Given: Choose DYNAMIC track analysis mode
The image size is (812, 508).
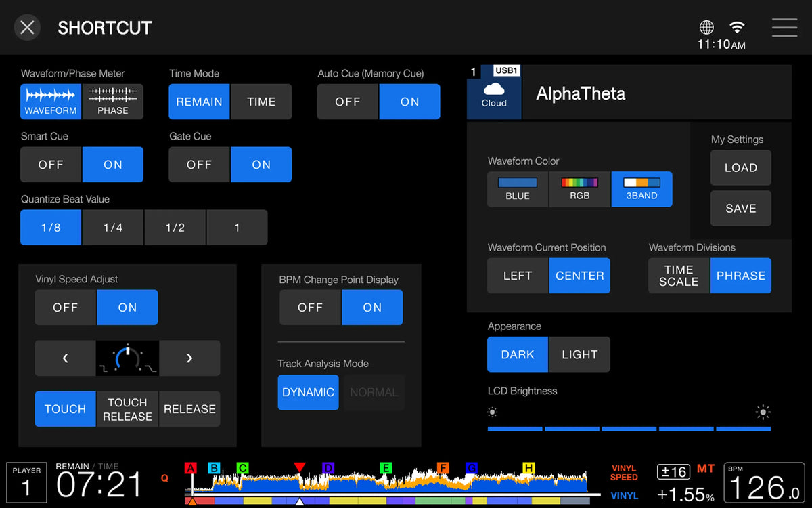Looking at the screenshot, I should [308, 393].
